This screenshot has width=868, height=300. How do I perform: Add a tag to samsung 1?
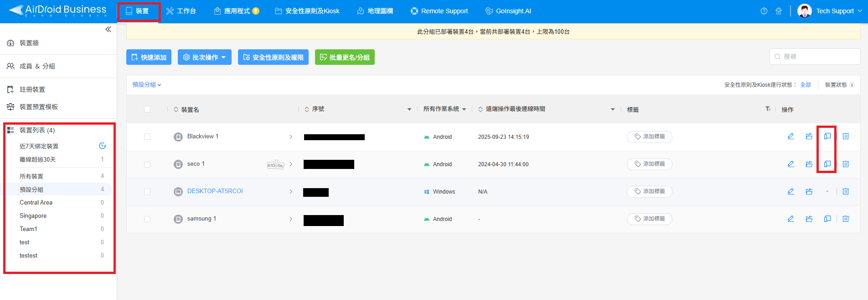pos(650,219)
